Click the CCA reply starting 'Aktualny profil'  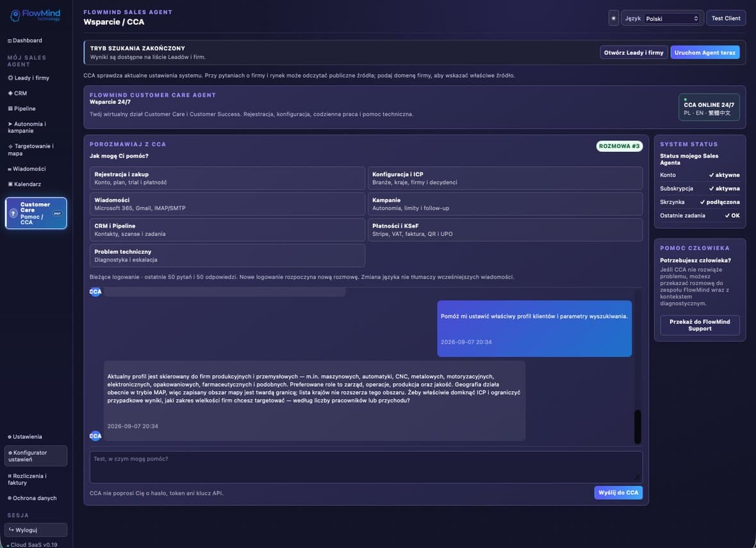pyautogui.click(x=315, y=401)
